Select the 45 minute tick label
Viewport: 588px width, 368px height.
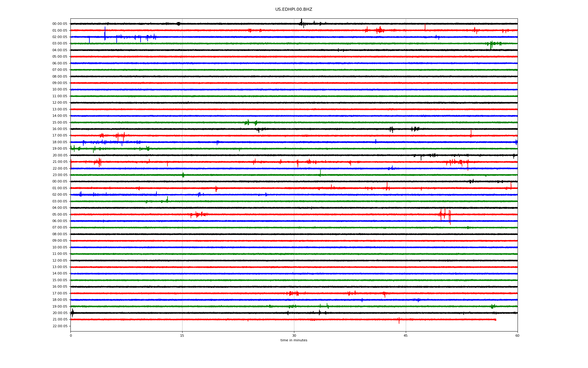[406, 335]
